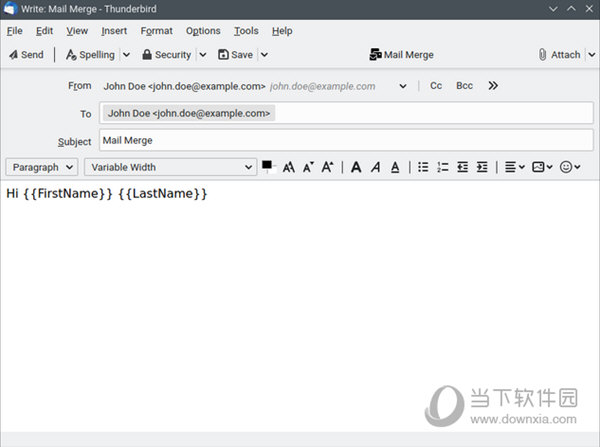Indent the text
The image size is (600, 447).
point(482,167)
